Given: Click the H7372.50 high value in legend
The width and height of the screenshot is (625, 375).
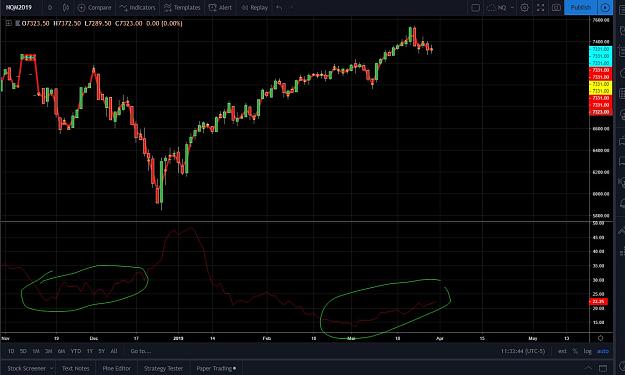Looking at the screenshot, I should tap(67, 24).
